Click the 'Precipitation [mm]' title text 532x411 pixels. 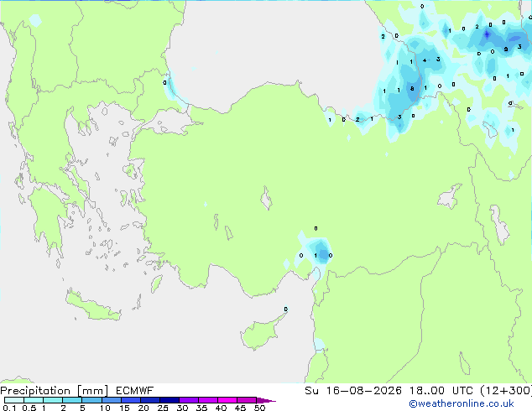coord(54,391)
